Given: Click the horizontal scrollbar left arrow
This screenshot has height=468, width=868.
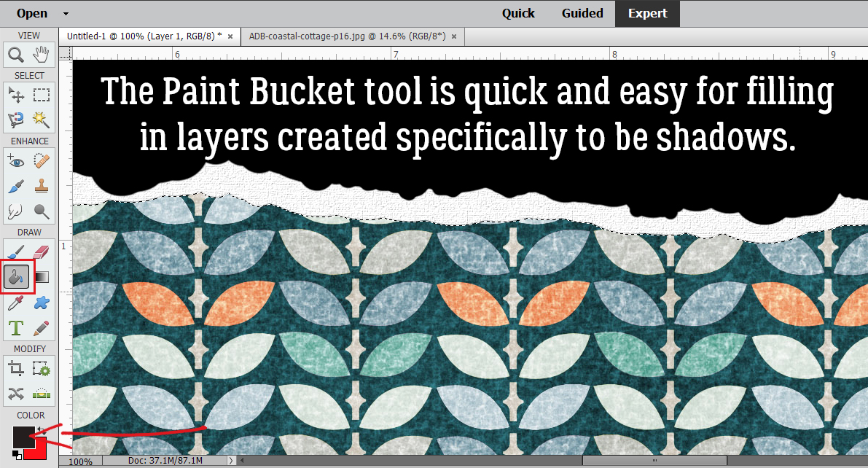Looking at the screenshot, I should pos(242,461).
